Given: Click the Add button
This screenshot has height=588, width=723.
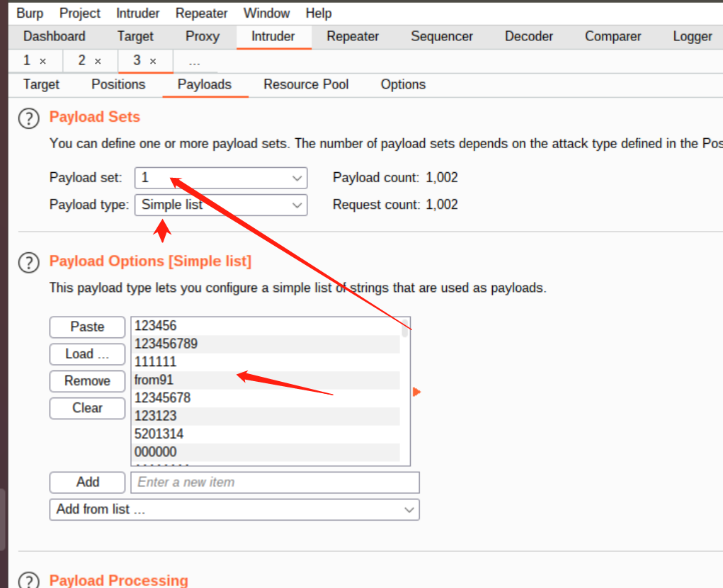Looking at the screenshot, I should coord(87,482).
